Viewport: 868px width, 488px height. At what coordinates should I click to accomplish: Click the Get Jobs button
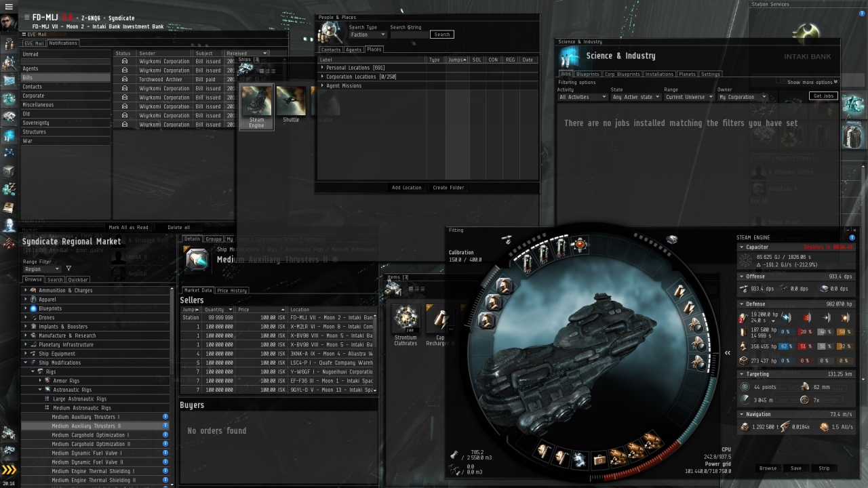coord(823,96)
